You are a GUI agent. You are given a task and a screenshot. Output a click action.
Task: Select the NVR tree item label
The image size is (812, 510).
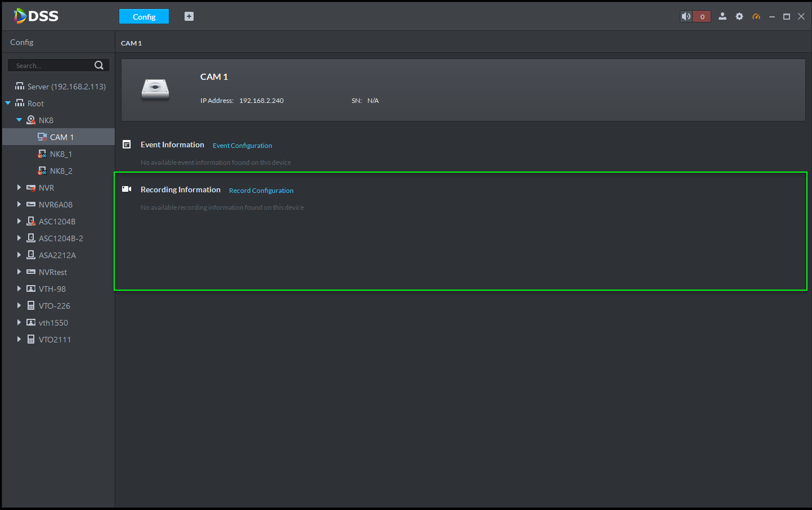47,188
